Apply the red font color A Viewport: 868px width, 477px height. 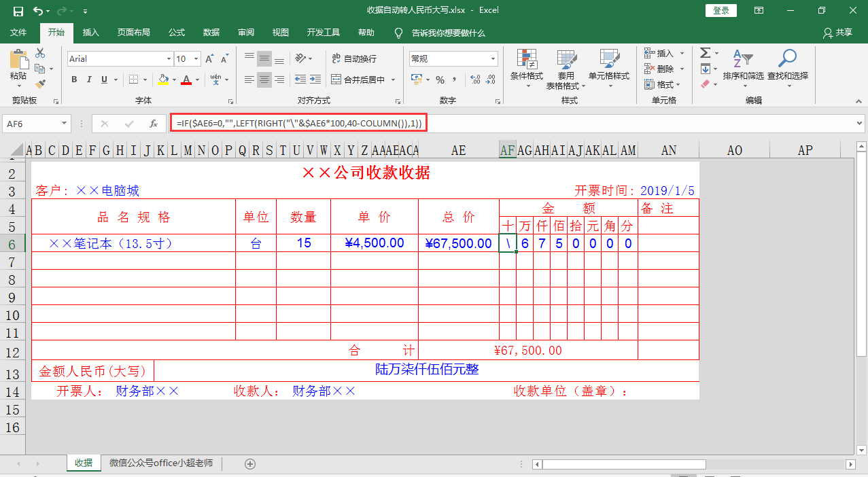(x=186, y=79)
